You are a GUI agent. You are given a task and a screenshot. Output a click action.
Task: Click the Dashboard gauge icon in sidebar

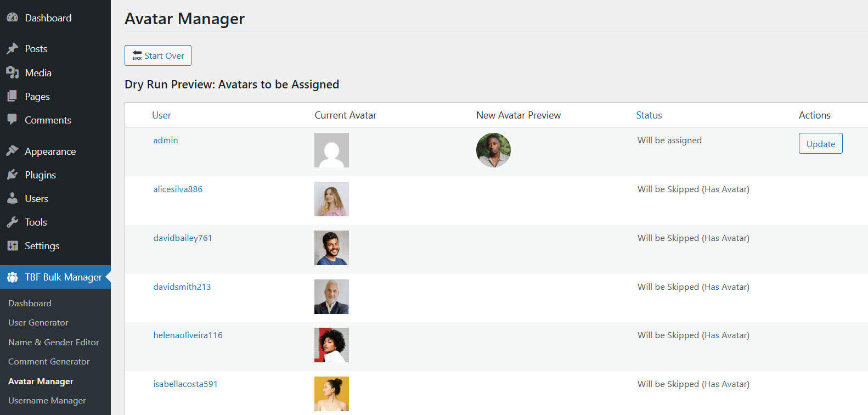tap(12, 18)
